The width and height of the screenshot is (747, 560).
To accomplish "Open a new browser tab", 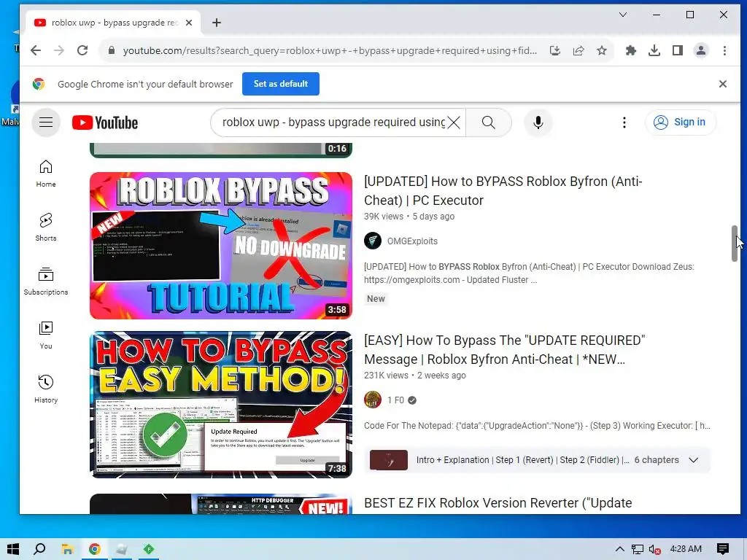I will [x=216, y=23].
